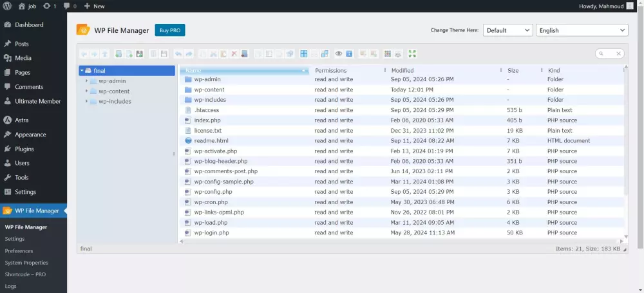Open the English language dropdown
The width and height of the screenshot is (644, 293).
coord(582,30)
